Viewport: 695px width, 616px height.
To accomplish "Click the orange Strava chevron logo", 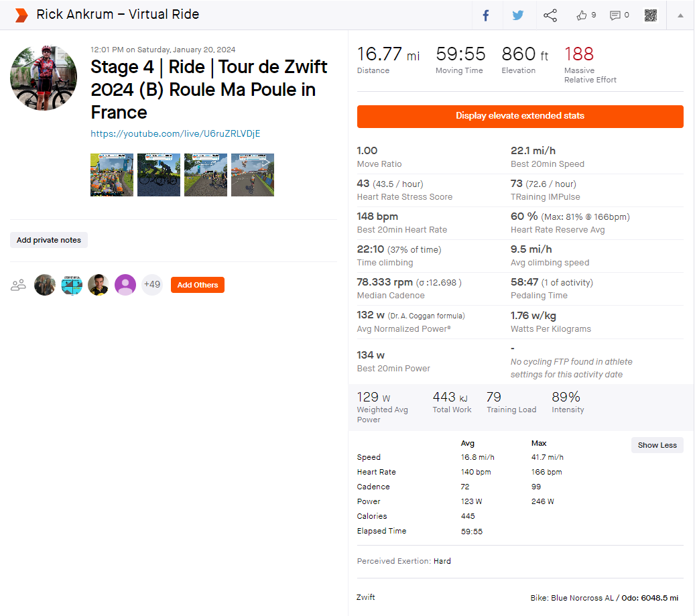I will (x=21, y=15).
